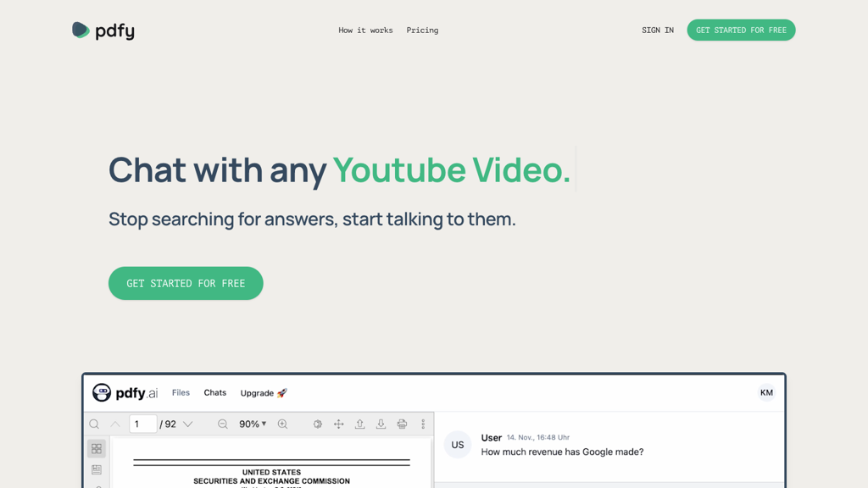Click the page number input field
This screenshot has height=488, width=868.
(x=142, y=424)
